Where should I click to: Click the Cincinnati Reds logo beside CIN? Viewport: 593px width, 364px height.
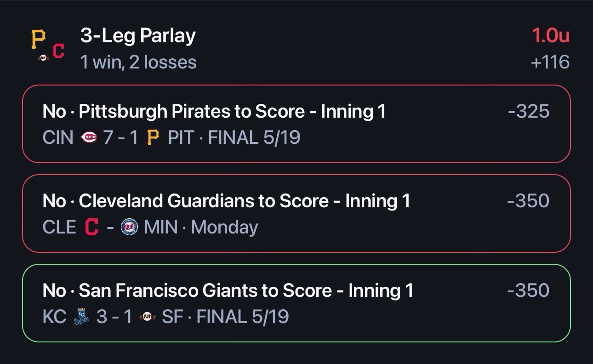(x=89, y=137)
